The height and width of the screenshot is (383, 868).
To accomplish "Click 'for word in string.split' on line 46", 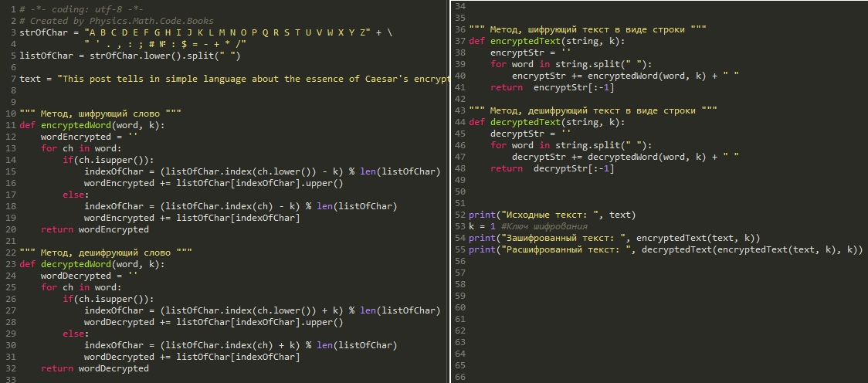I will click(x=571, y=146).
